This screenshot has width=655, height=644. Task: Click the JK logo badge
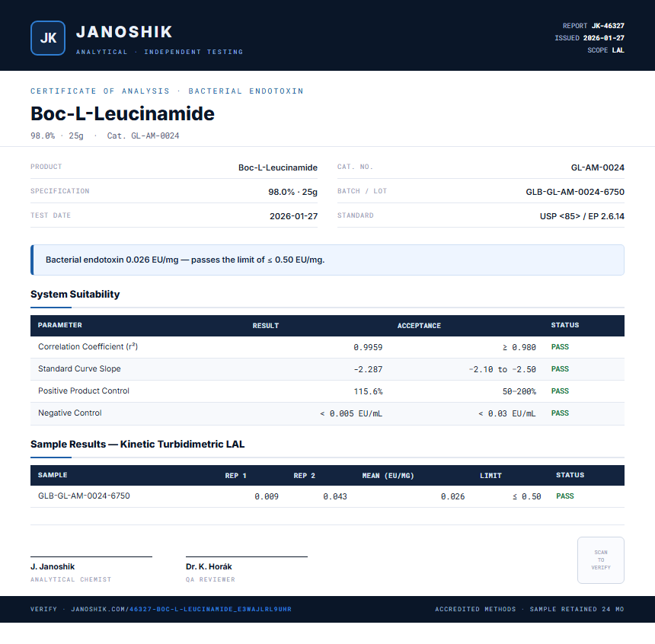(x=48, y=38)
